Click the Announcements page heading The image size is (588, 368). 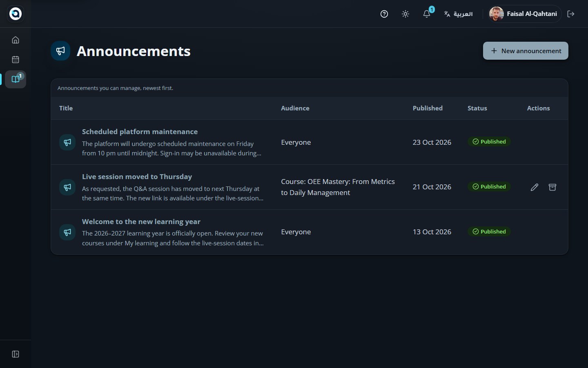click(134, 51)
